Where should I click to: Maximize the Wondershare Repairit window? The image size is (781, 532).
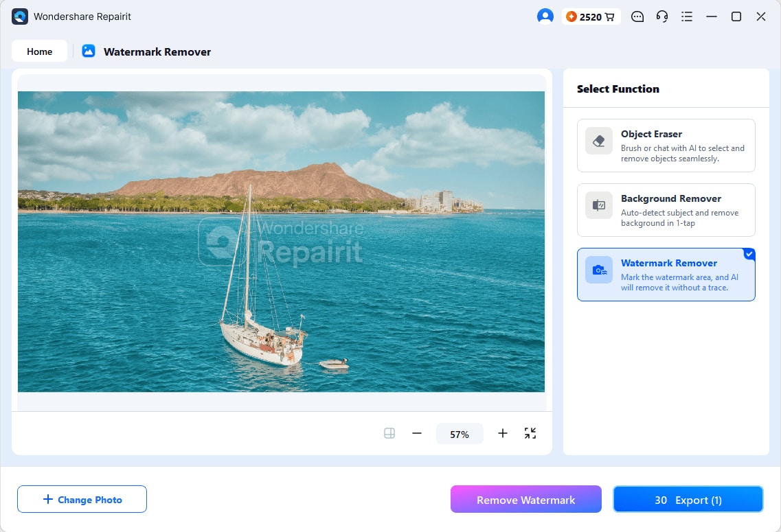point(736,16)
